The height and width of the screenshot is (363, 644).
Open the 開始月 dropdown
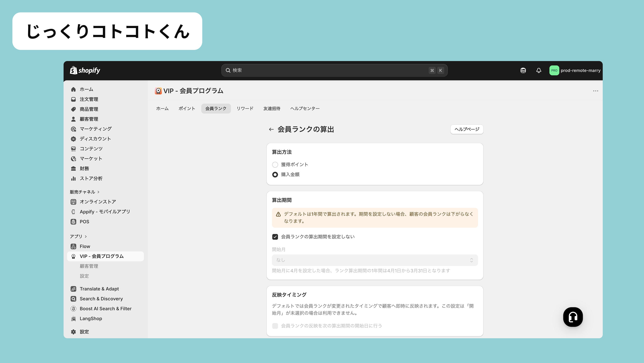pyautogui.click(x=374, y=260)
